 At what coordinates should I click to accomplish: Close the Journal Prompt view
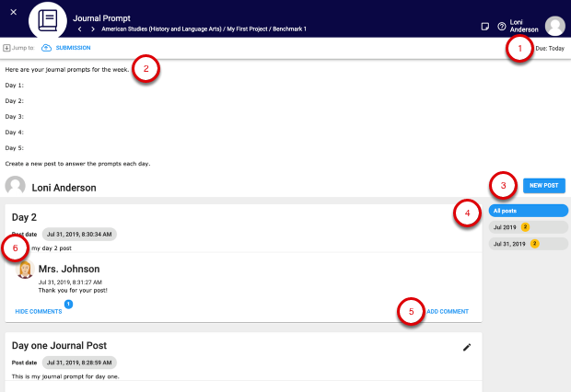pyautogui.click(x=13, y=11)
